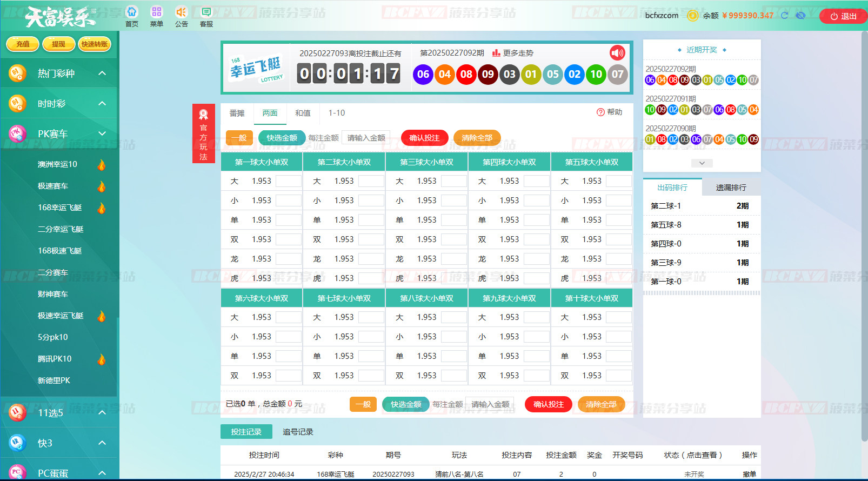Switch to 快选金额 mode in top bar
The width and height of the screenshot is (868, 481).
pyautogui.click(x=282, y=138)
